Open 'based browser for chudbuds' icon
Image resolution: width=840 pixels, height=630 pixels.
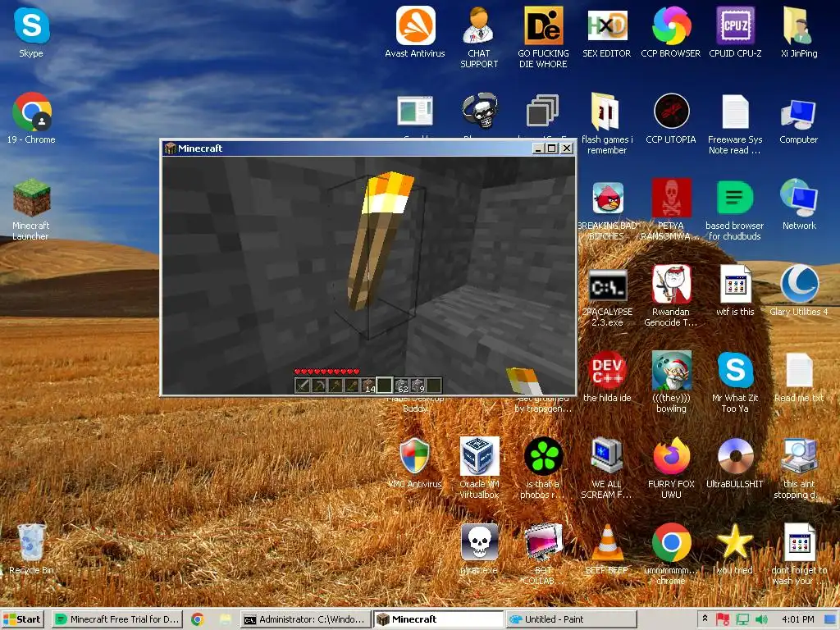click(735, 198)
